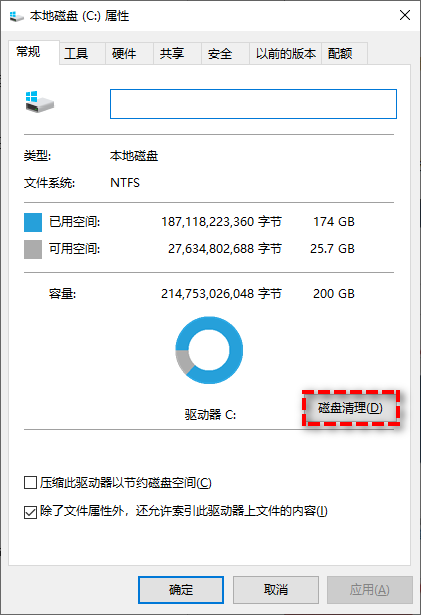Select the 常规 tab
The image size is (421, 615).
coord(28,52)
